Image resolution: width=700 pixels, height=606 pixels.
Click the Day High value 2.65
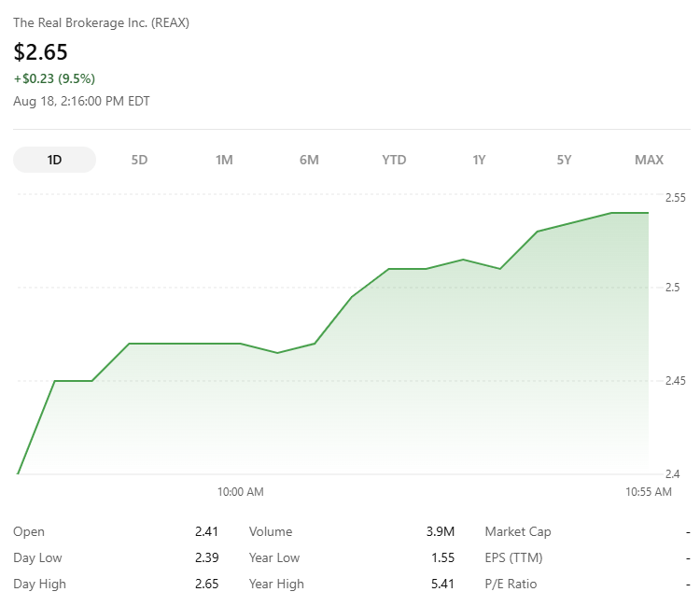[x=206, y=584]
